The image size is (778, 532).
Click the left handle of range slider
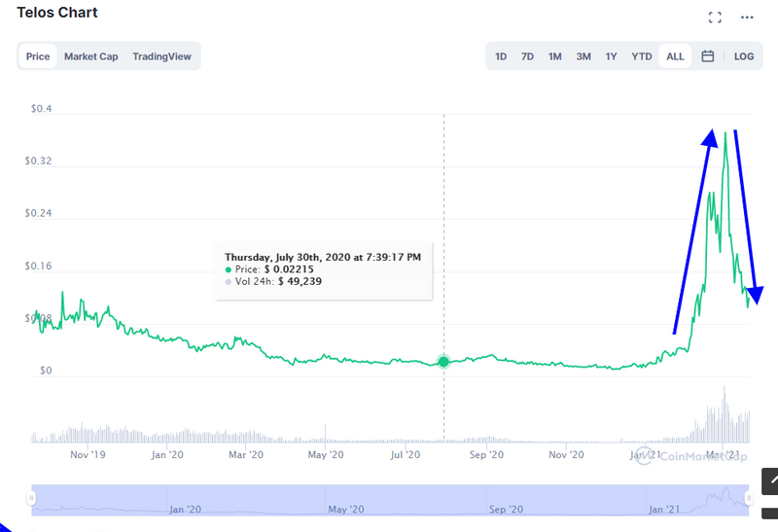31,498
